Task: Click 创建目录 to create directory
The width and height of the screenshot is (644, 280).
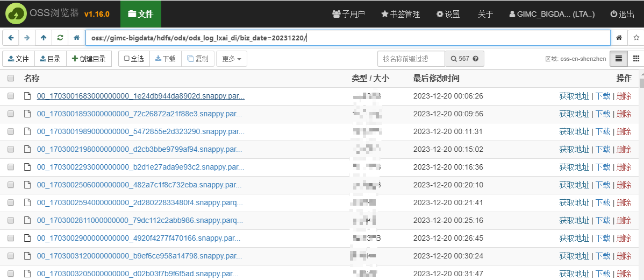Action: coord(89,59)
